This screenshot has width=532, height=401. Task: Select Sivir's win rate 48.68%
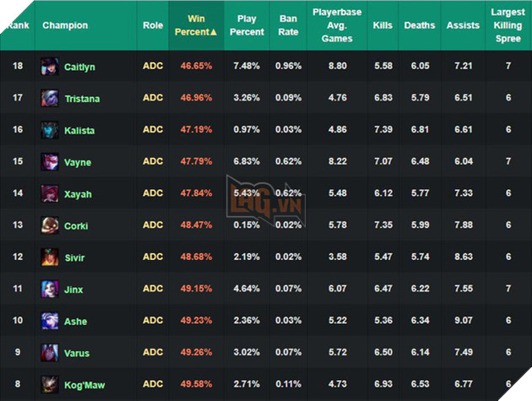196,257
